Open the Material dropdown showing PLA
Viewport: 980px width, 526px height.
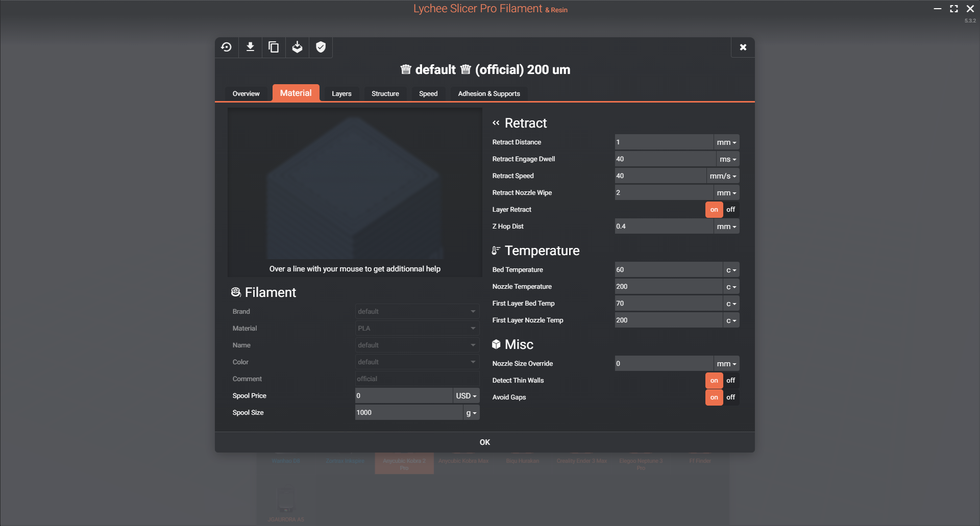pyautogui.click(x=416, y=328)
